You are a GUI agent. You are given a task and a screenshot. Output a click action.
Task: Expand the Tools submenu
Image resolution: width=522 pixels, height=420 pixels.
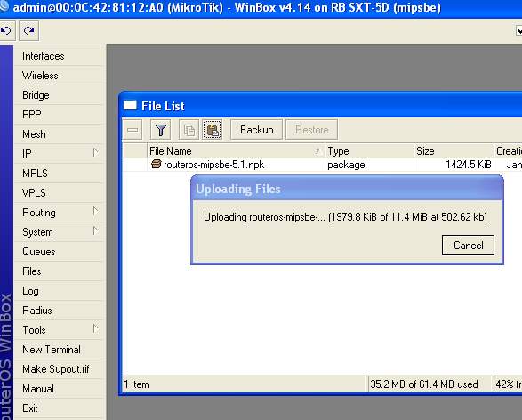pyautogui.click(x=60, y=330)
